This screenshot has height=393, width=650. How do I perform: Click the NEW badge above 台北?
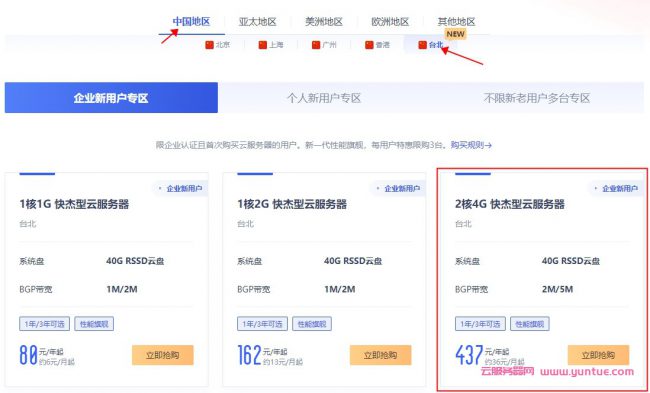click(456, 34)
